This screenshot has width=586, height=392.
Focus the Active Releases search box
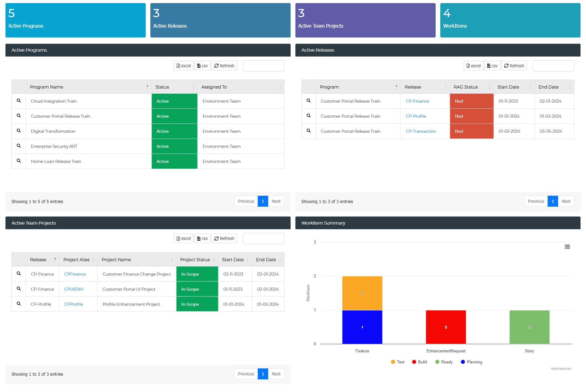(553, 66)
